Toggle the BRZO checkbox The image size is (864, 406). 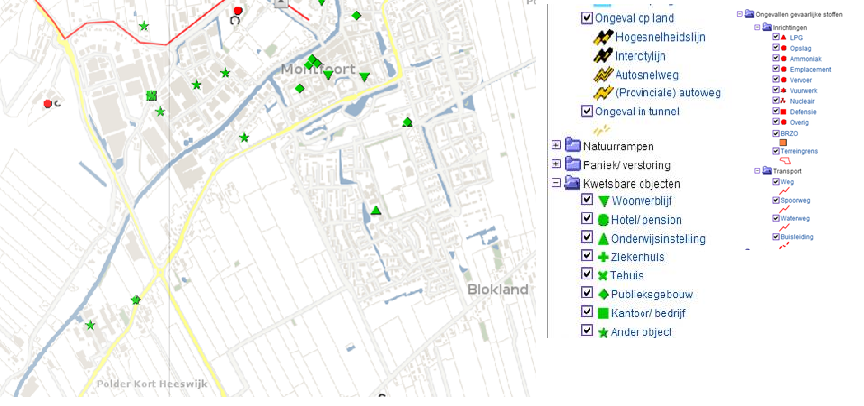pos(776,133)
